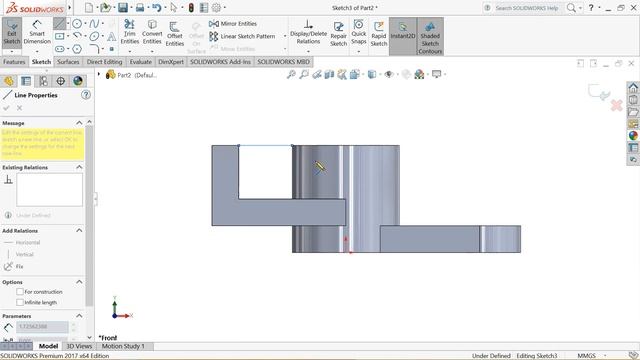The width and height of the screenshot is (640, 360).
Task: Click the length parameter input field
Action: click(42, 327)
